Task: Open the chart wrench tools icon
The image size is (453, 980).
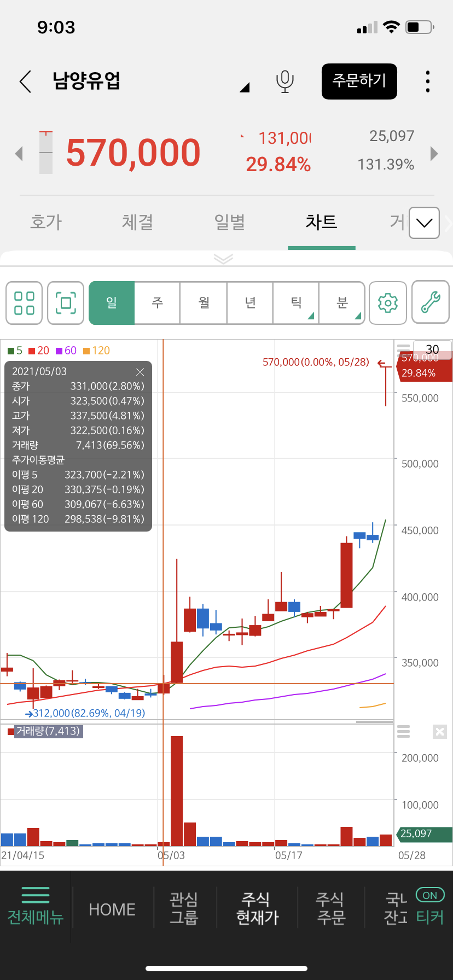Action: (431, 303)
